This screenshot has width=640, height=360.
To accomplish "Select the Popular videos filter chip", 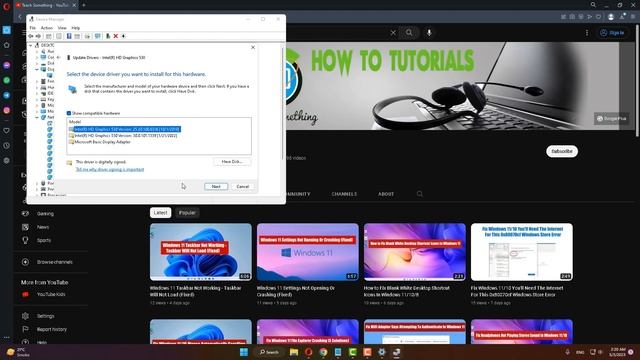I will tap(187, 213).
